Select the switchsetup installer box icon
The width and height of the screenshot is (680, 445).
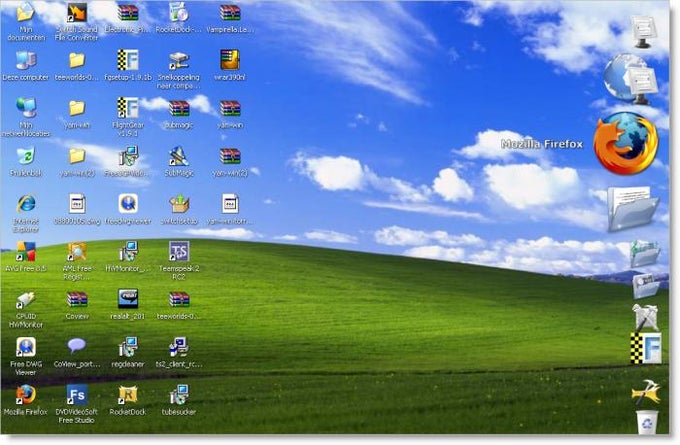(x=179, y=204)
